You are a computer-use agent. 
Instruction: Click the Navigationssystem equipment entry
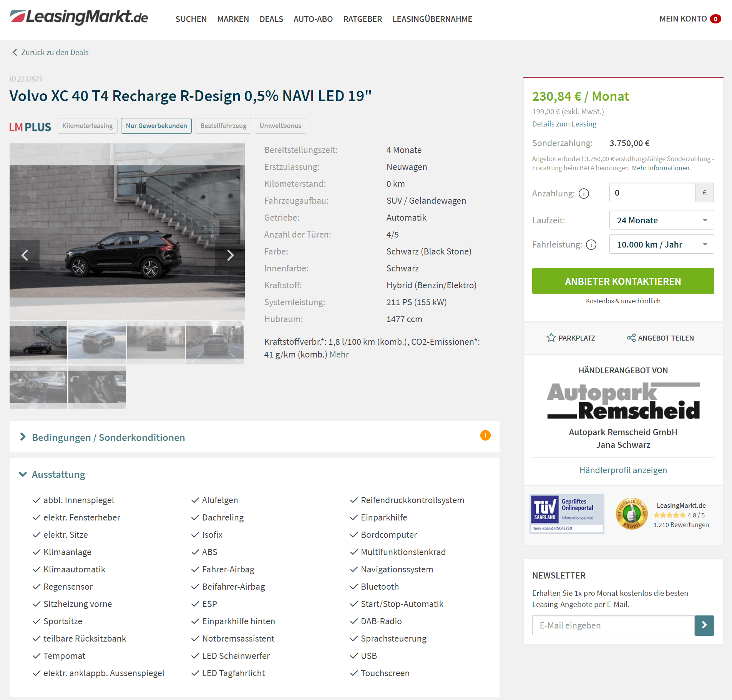392,569
